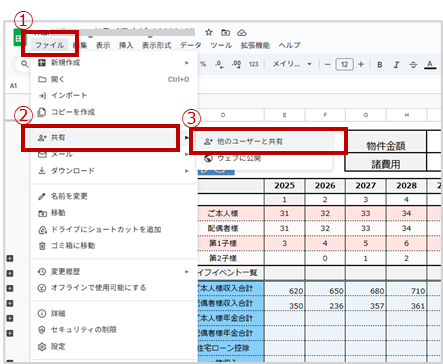The height and width of the screenshot is (364, 443).
Task: Choose 他のユーザーと共有 in the submenu
Action: pos(264,141)
